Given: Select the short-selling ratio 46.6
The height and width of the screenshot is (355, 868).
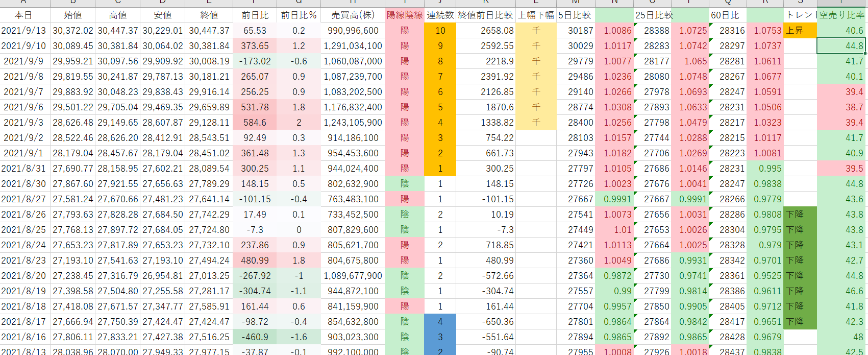Looking at the screenshot, I should [842, 291].
